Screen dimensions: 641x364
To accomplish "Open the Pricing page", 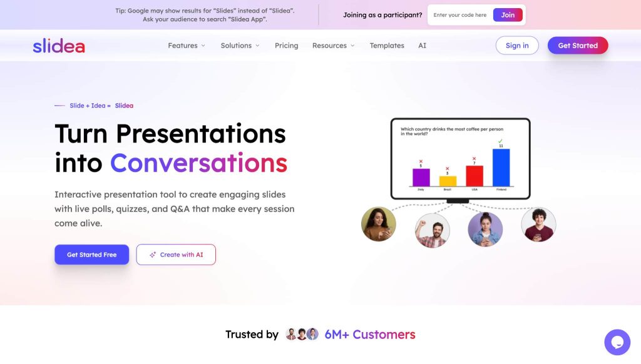I will (x=286, y=46).
